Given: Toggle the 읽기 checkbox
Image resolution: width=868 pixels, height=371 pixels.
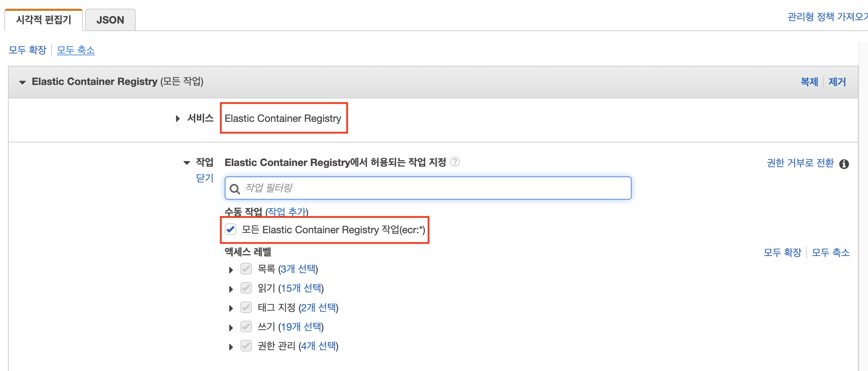Looking at the screenshot, I should (246, 288).
